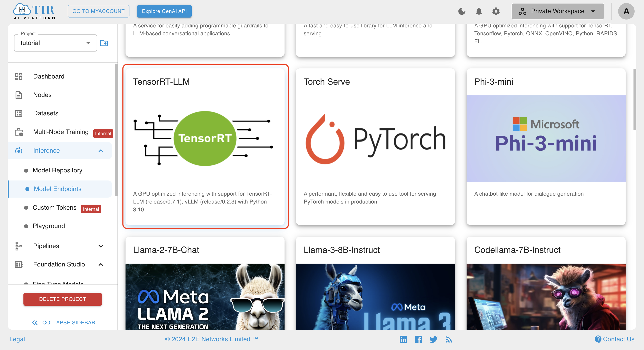Select the Phi-3-mini card title

494,82
